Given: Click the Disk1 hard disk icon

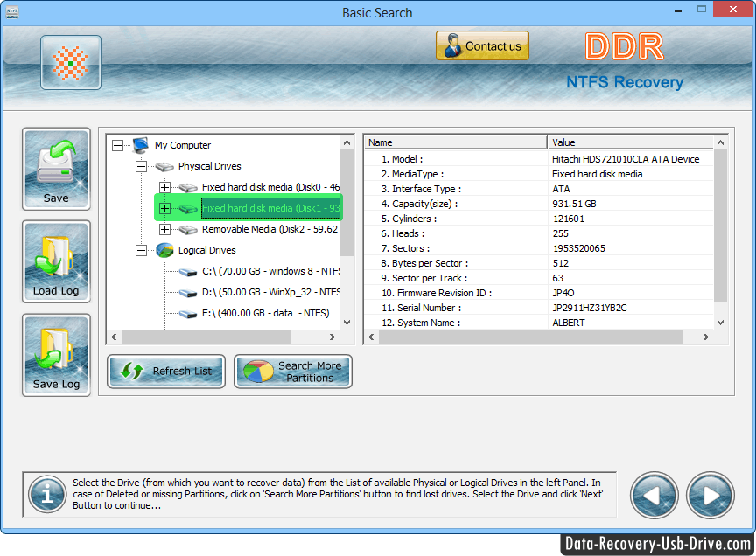Looking at the screenshot, I should point(188,209).
